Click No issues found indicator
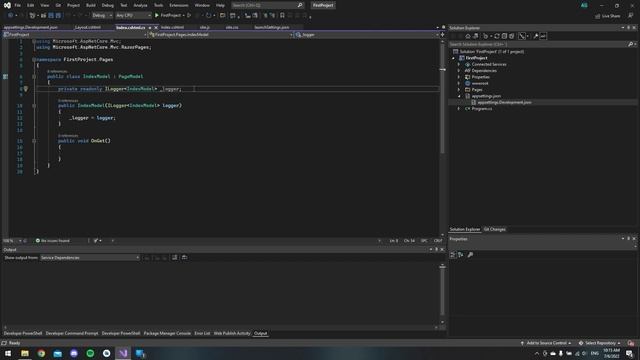The width and height of the screenshot is (640, 360). click(x=53, y=241)
